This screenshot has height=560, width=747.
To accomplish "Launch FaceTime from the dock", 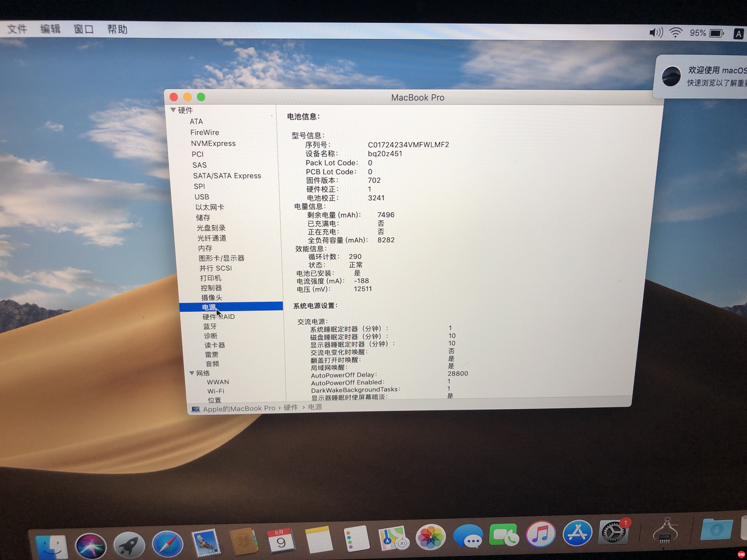I will (x=504, y=535).
